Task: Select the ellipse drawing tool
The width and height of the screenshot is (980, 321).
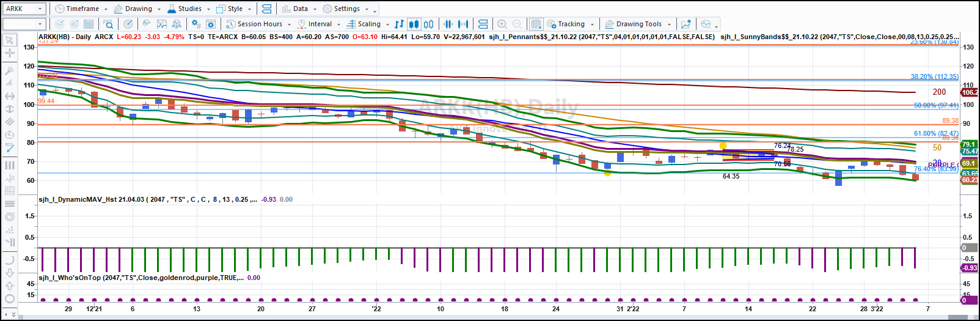Action: coord(10,298)
